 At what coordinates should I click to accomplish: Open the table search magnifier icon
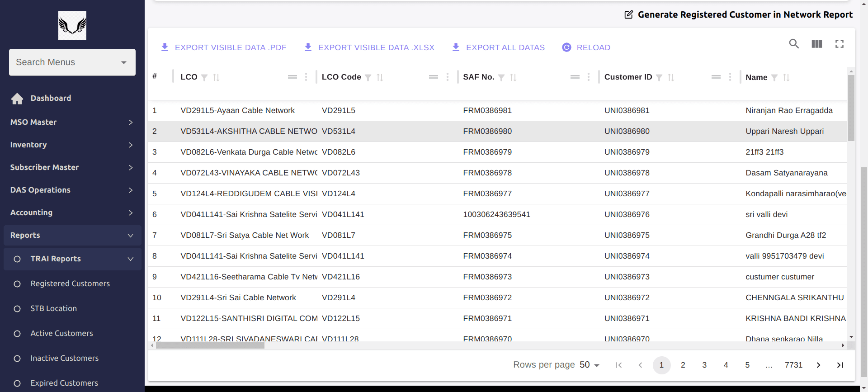point(794,44)
